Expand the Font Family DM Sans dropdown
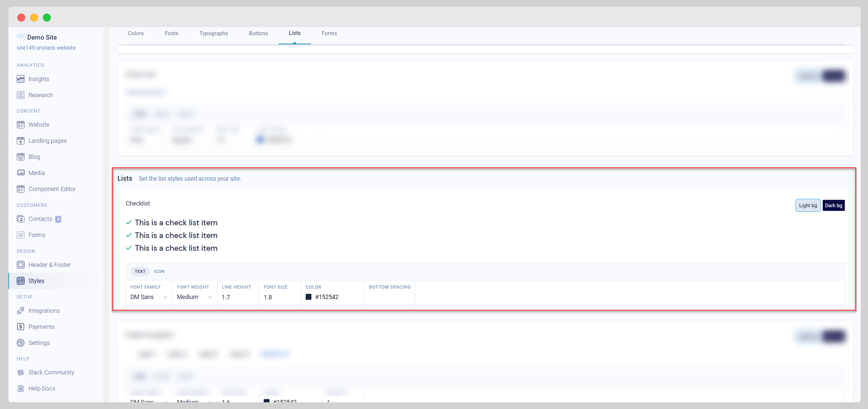This screenshot has width=868, height=409. click(149, 297)
